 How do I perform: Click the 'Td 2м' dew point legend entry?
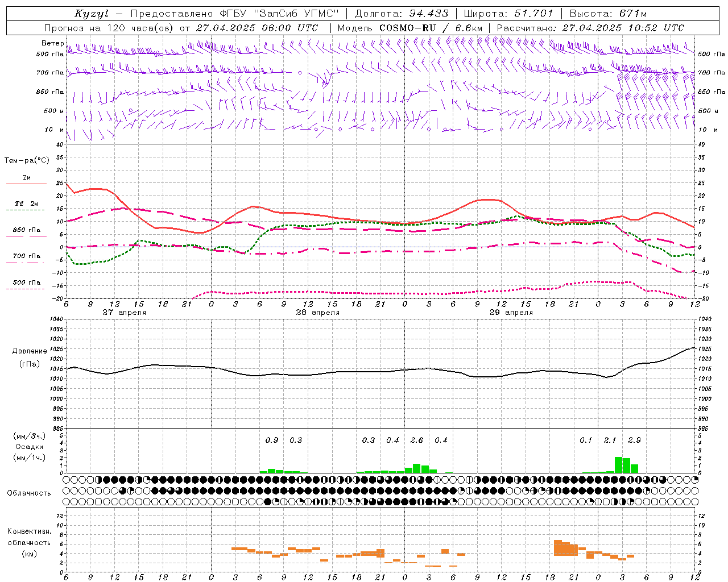coord(27,203)
